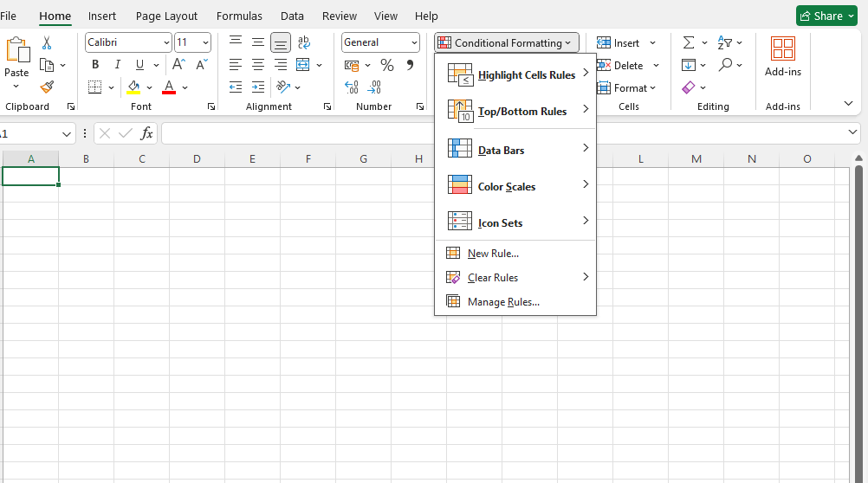Viewport: 868px width, 483px height.
Task: Click the Cut scissors icon
Action: pos(47,42)
